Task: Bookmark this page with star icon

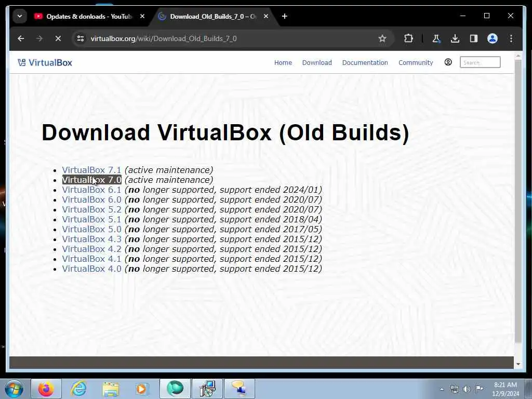Action: click(x=382, y=38)
